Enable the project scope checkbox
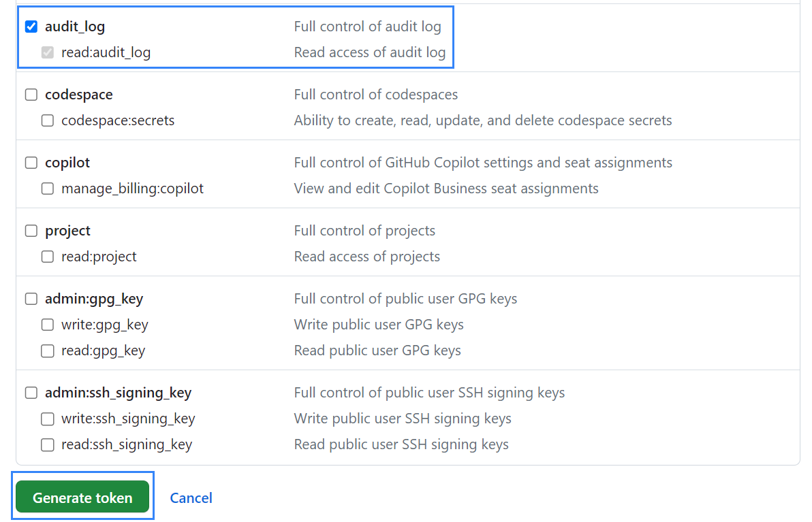This screenshot has width=812, height=522. [31, 231]
